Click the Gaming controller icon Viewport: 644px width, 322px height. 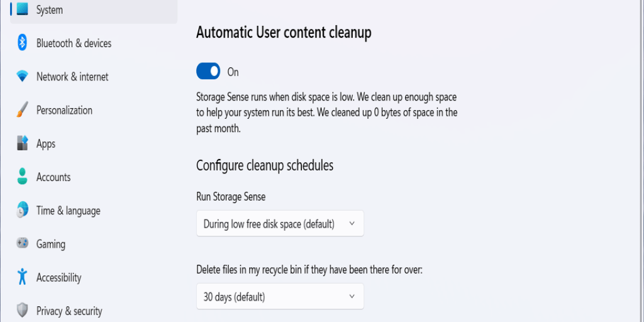22,243
